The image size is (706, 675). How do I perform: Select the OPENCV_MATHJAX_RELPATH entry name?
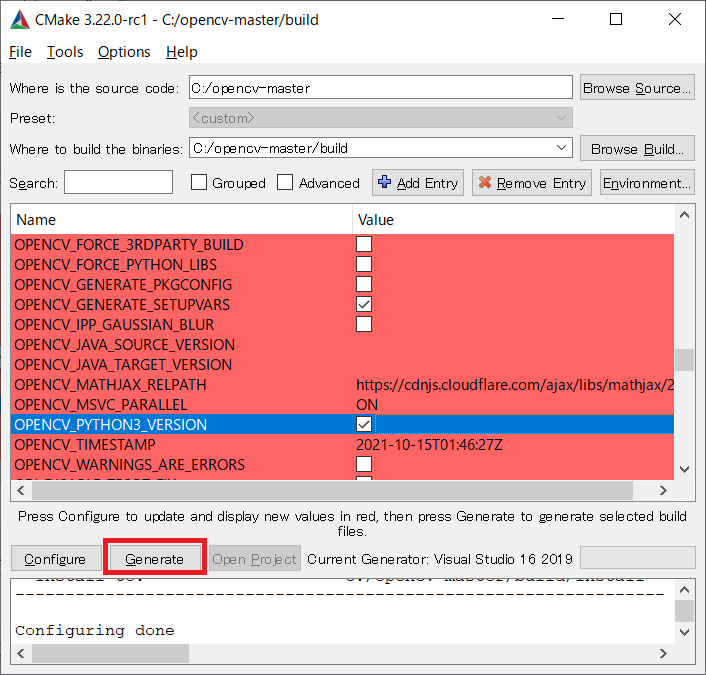pos(110,385)
